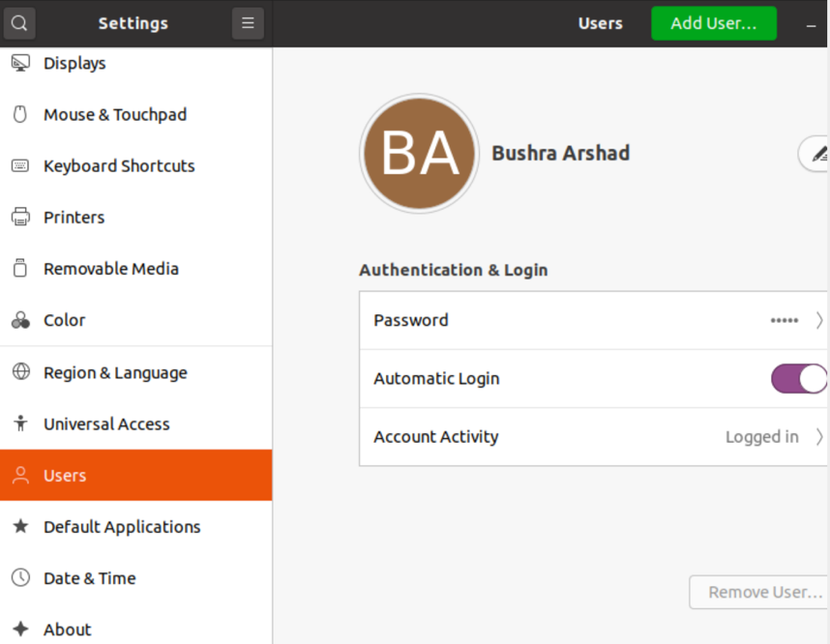Image resolution: width=830 pixels, height=644 pixels.
Task: Click the Color settings icon
Action: coord(19,320)
